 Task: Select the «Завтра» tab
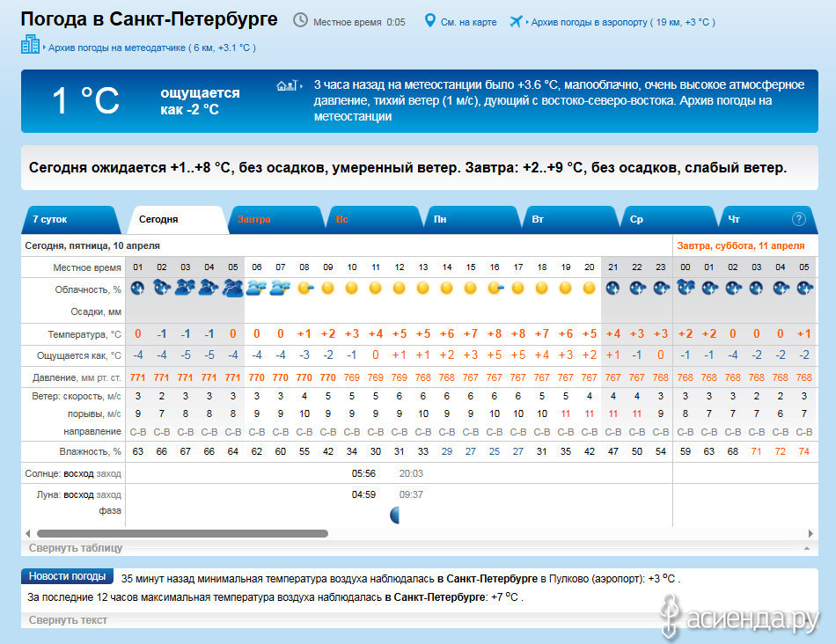(x=254, y=219)
